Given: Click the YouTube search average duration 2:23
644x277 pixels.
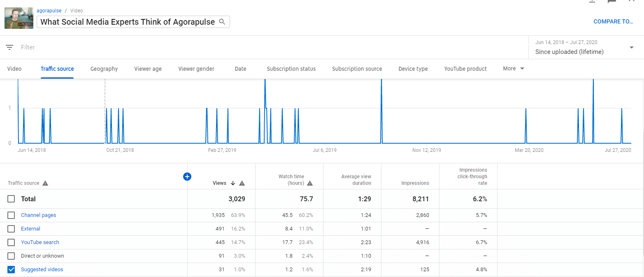Looking at the screenshot, I should coord(366,242).
